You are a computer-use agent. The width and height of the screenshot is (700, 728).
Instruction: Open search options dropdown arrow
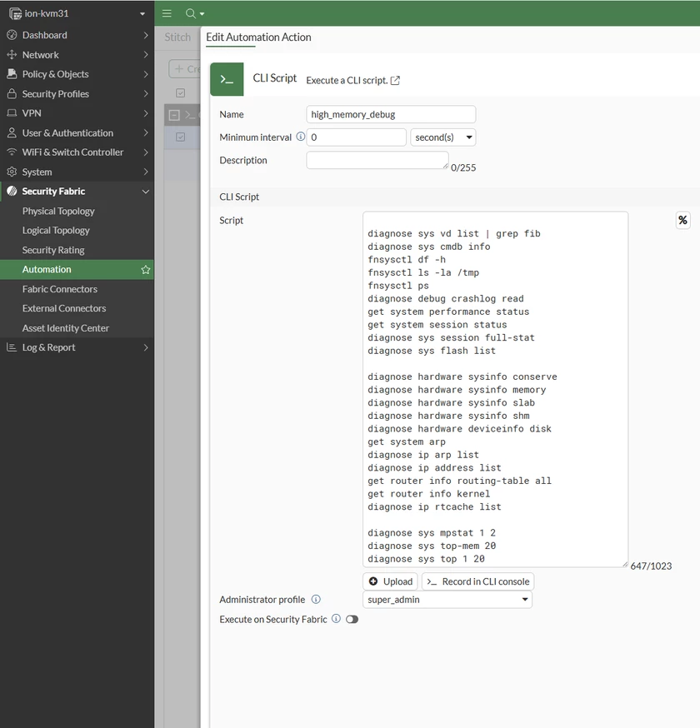202,14
